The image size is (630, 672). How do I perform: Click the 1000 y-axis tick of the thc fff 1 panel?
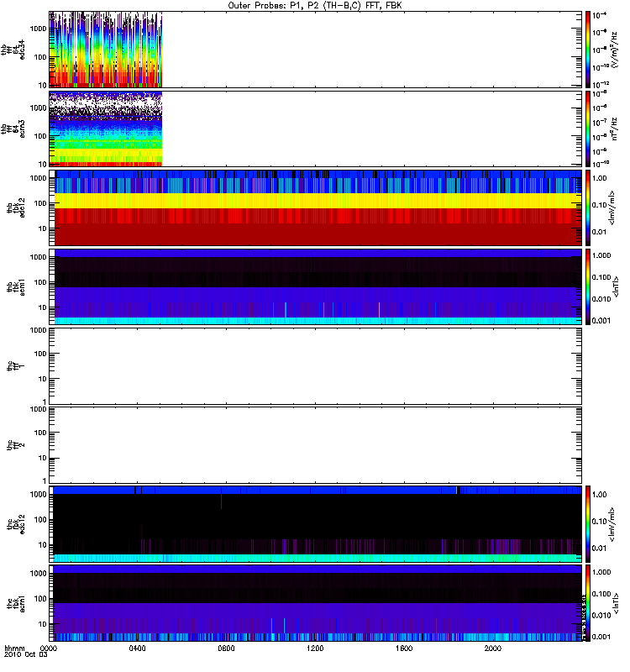[38, 330]
